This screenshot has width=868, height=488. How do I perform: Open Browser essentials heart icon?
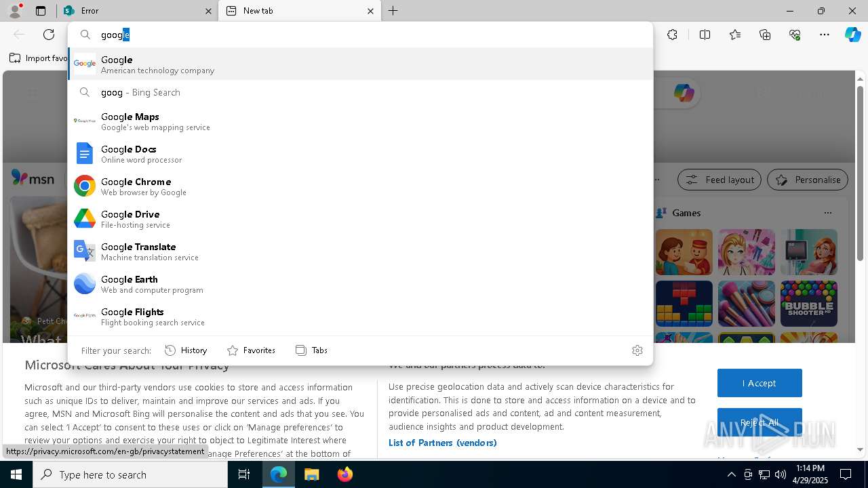(795, 35)
